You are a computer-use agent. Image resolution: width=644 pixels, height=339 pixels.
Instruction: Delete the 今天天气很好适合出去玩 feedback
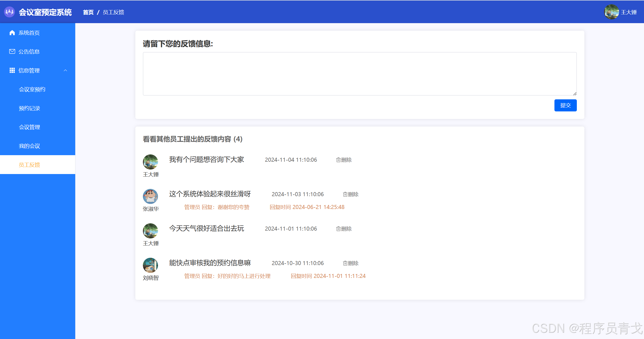coord(344,229)
